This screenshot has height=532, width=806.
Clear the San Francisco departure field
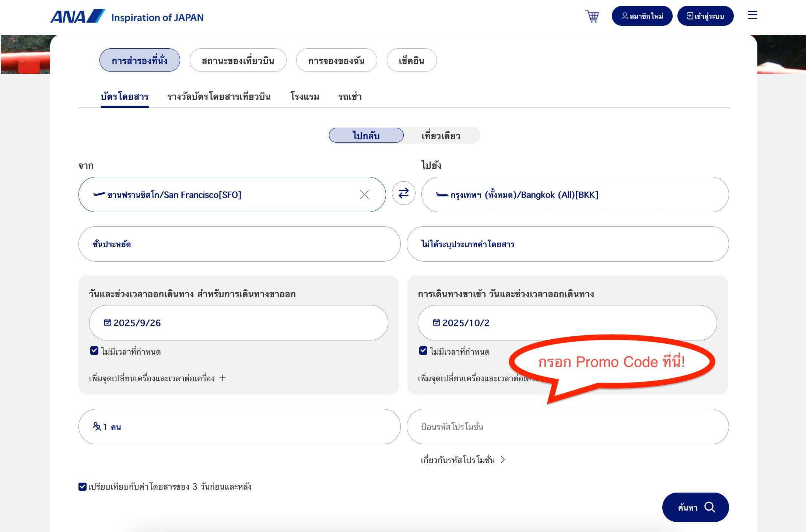(364, 195)
